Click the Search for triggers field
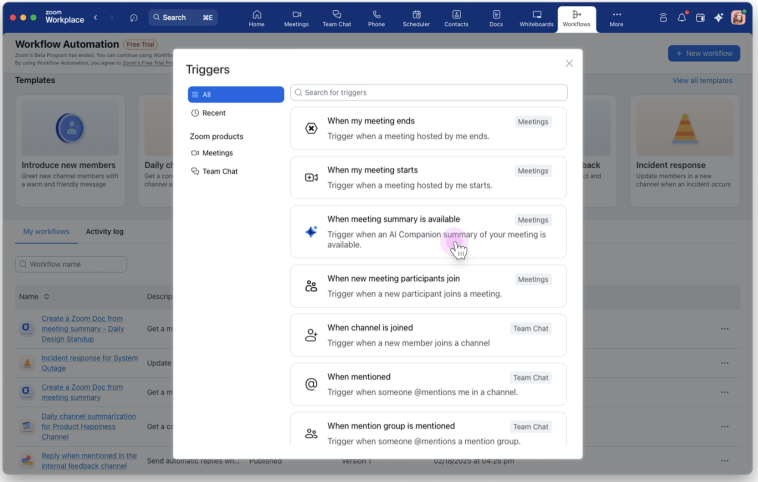 click(429, 93)
